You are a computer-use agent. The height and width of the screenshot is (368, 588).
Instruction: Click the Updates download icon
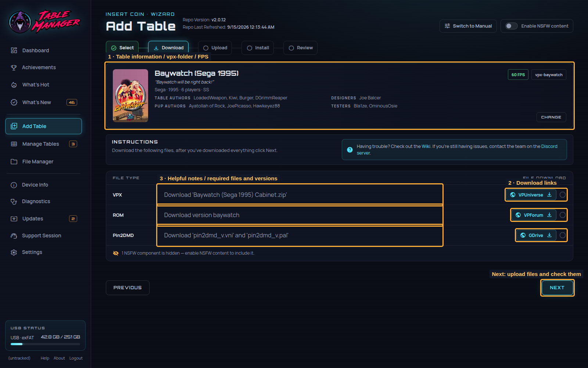(14, 219)
